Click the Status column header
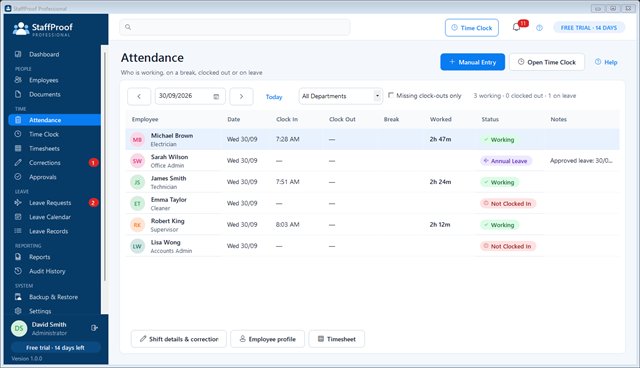The height and width of the screenshot is (368, 640). tap(490, 119)
